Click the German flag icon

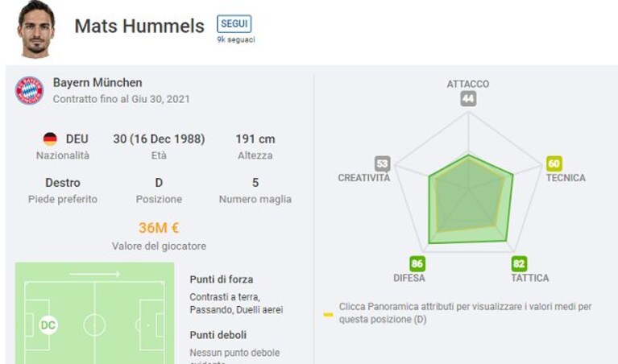50,139
